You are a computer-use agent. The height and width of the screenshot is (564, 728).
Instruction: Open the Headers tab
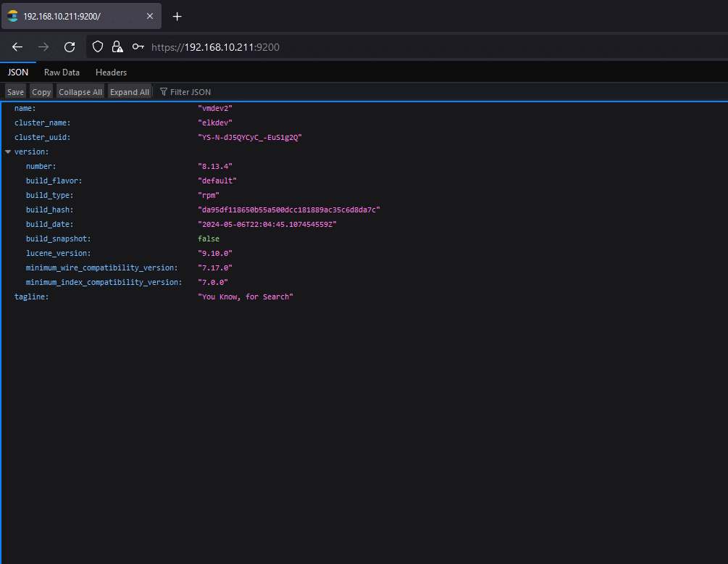(x=111, y=72)
